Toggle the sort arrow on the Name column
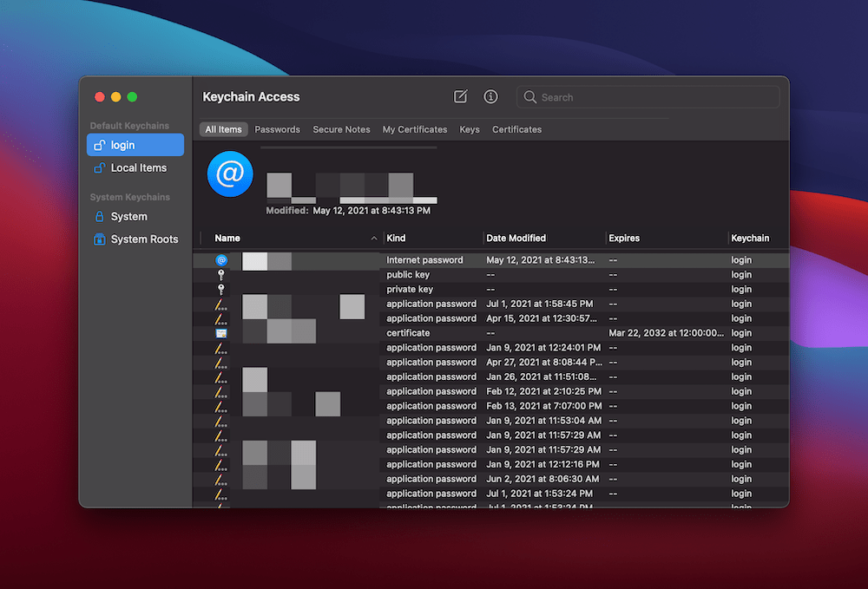868x589 pixels. click(x=373, y=238)
